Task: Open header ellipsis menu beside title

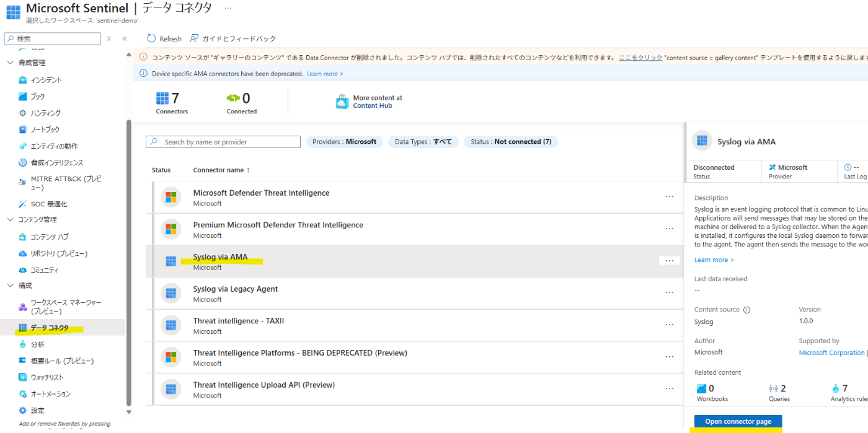Action: click(228, 8)
